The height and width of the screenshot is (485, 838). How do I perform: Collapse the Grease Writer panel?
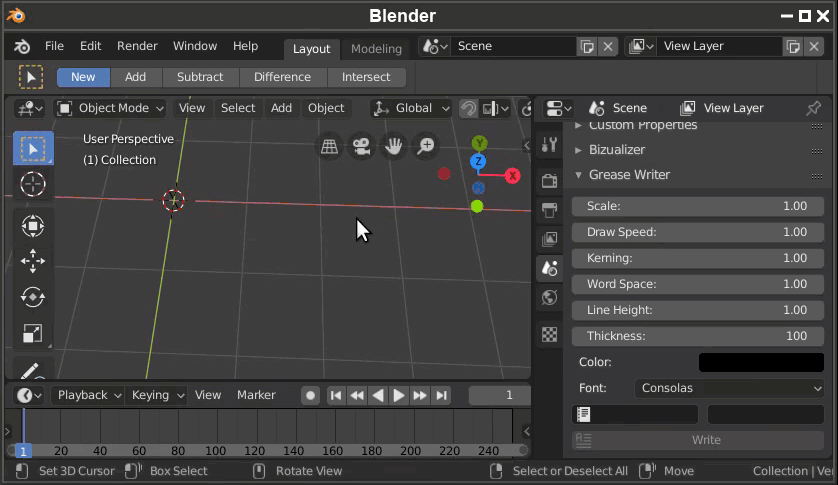(578, 175)
